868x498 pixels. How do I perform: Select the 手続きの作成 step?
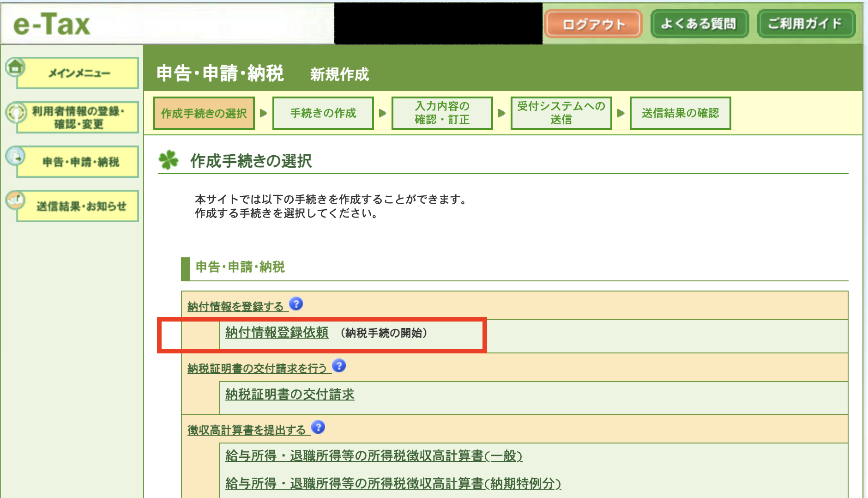[x=323, y=113]
